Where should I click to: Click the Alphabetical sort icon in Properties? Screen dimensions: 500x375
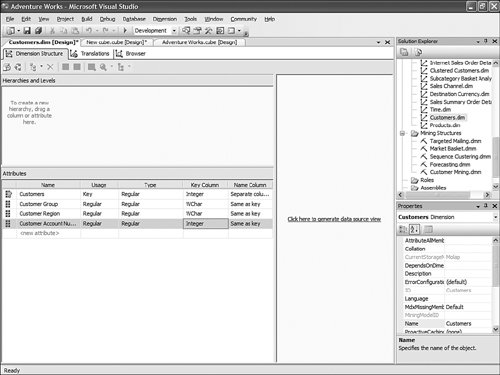[x=414, y=229]
